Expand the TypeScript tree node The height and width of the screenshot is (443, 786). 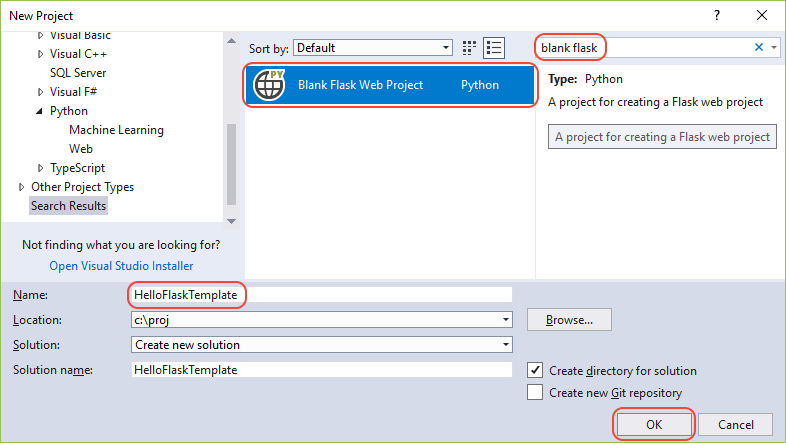(x=41, y=168)
